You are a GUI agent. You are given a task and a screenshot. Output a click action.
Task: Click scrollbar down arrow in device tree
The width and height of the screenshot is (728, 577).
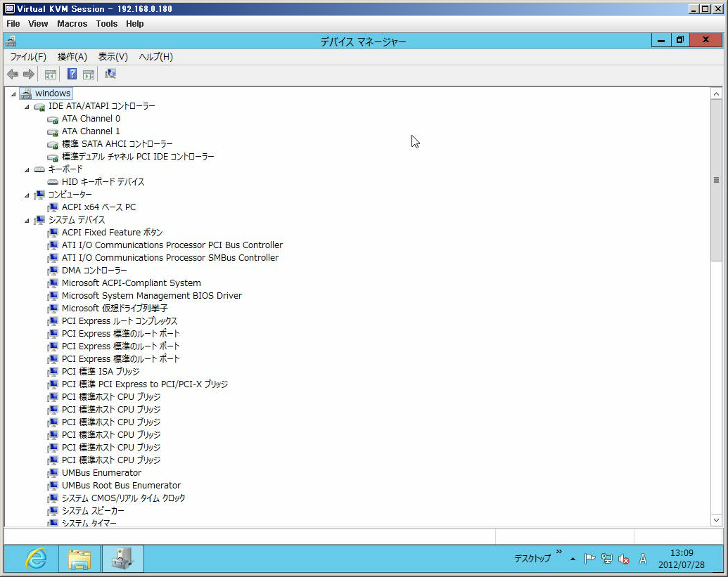pos(716,520)
